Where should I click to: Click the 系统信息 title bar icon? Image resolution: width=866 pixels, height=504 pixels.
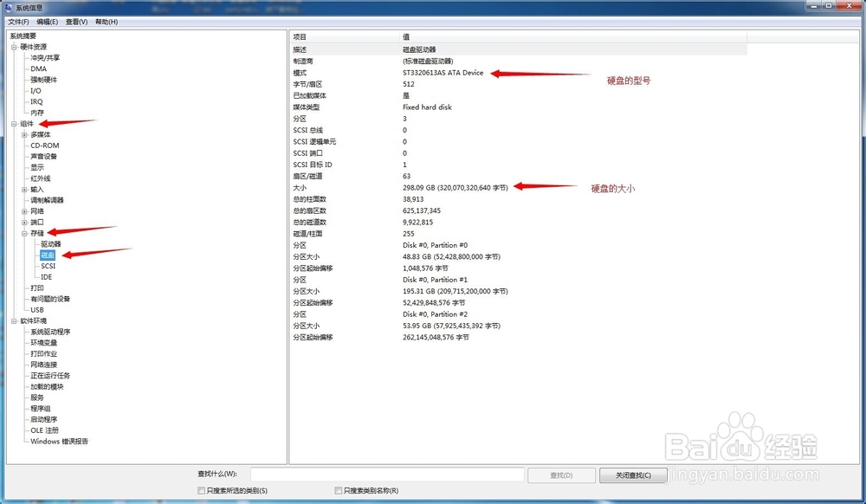9,7
